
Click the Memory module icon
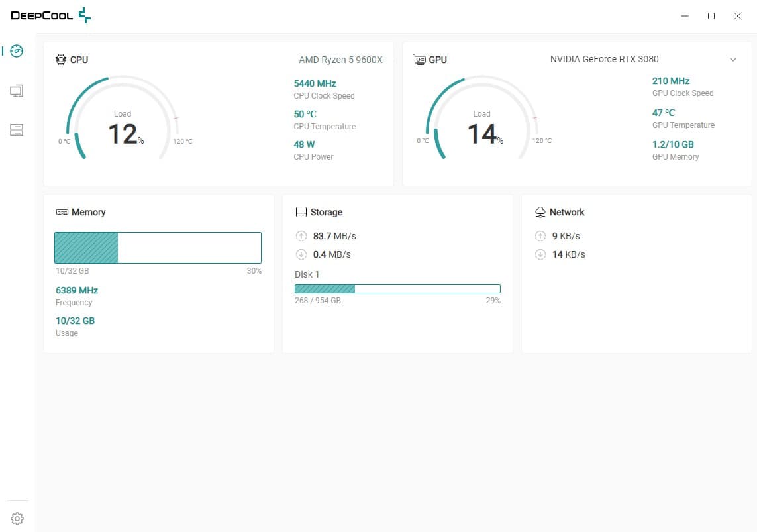coord(62,213)
